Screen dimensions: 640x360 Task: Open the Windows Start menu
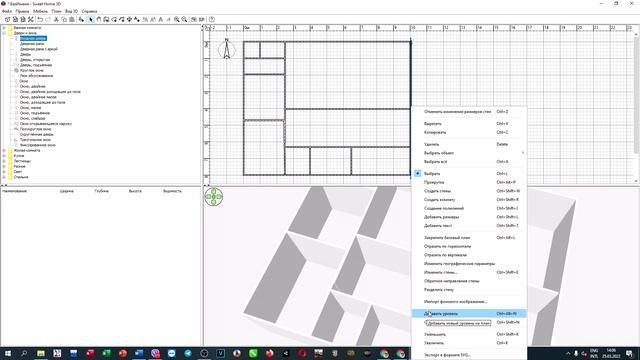click(x=7, y=353)
